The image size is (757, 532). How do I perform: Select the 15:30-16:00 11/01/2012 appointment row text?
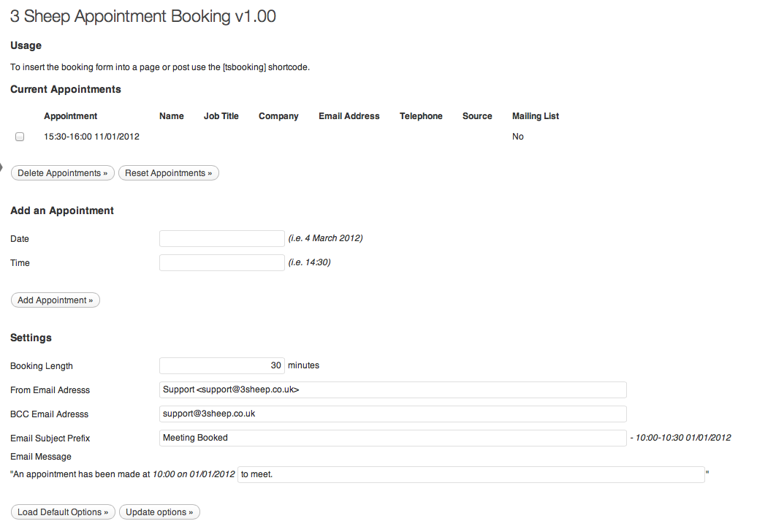click(92, 137)
